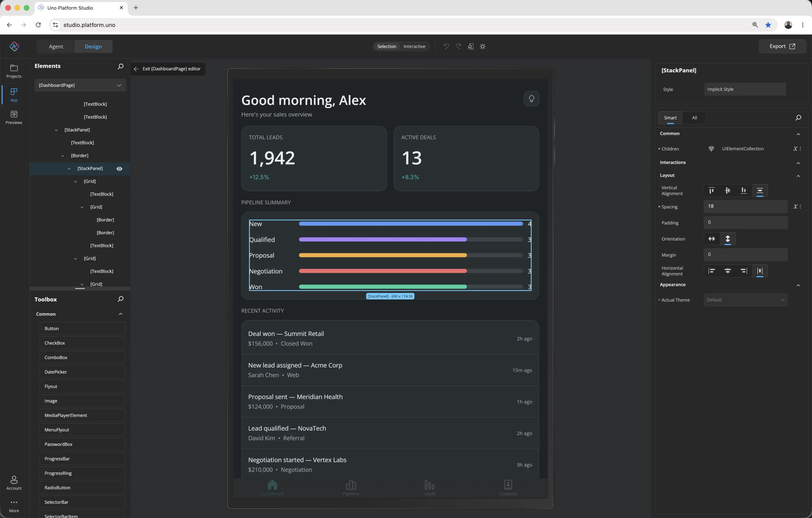The height and width of the screenshot is (518, 812).
Task: Collapse the Common properties section
Action: tap(798, 134)
